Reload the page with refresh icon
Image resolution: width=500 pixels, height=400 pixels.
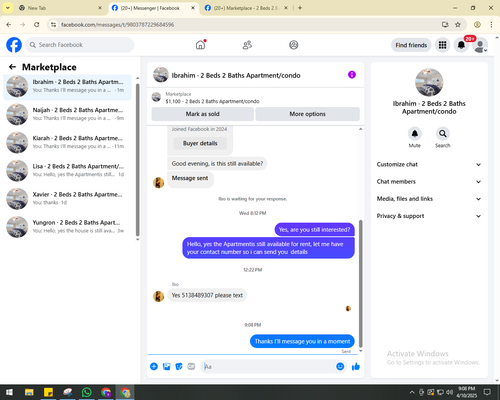[37, 25]
